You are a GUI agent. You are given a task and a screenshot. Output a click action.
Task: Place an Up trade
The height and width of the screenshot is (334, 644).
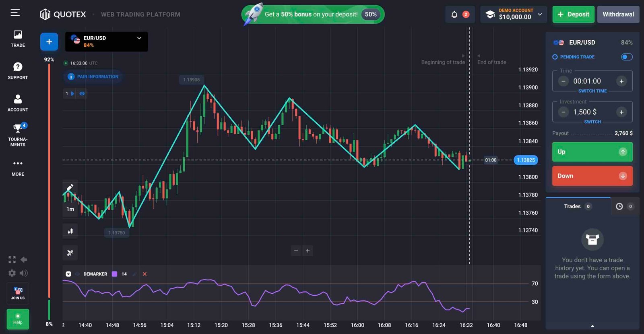point(592,152)
